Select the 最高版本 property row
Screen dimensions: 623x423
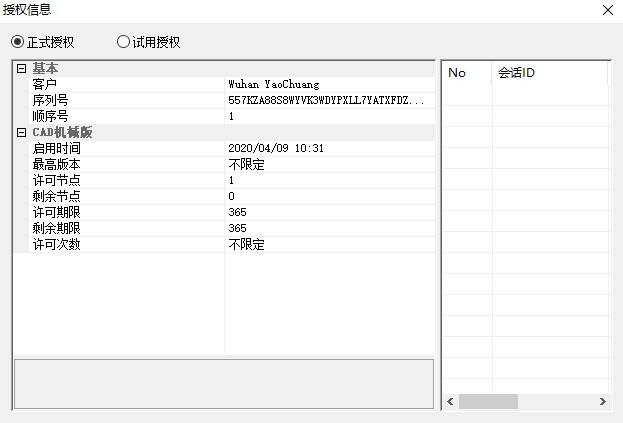(x=56, y=164)
